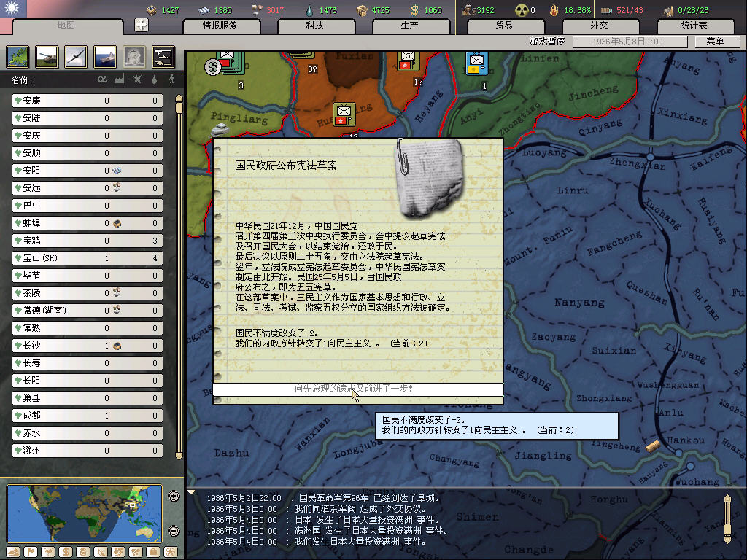The width and height of the screenshot is (747, 560).
Task: Select province 蚌埠 in the list
Action: (88, 223)
